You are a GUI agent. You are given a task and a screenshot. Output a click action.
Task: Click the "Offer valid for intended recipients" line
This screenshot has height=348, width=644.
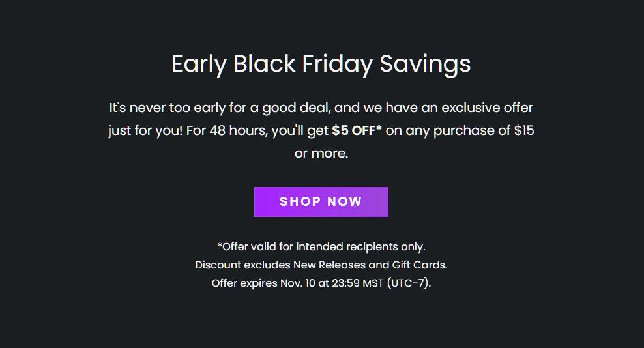321,246
